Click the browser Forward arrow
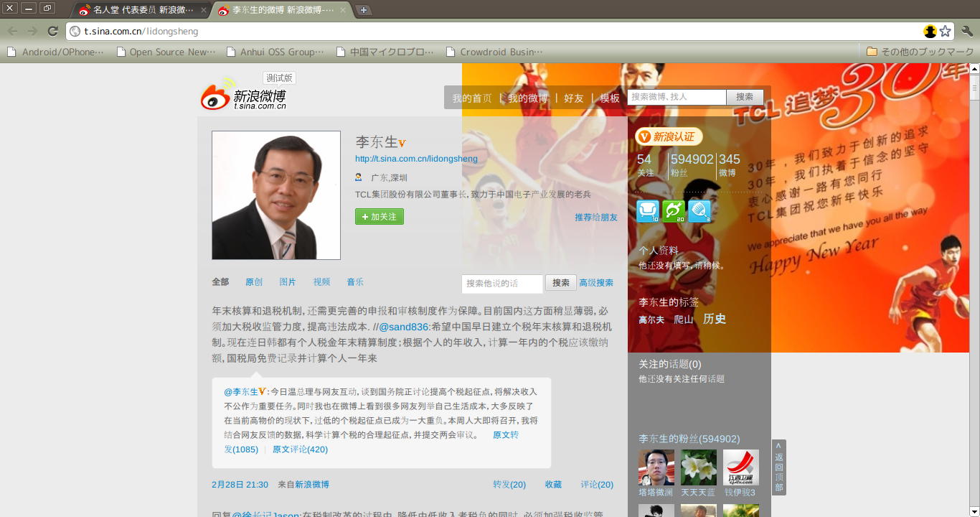The width and height of the screenshot is (980, 517). (x=32, y=31)
